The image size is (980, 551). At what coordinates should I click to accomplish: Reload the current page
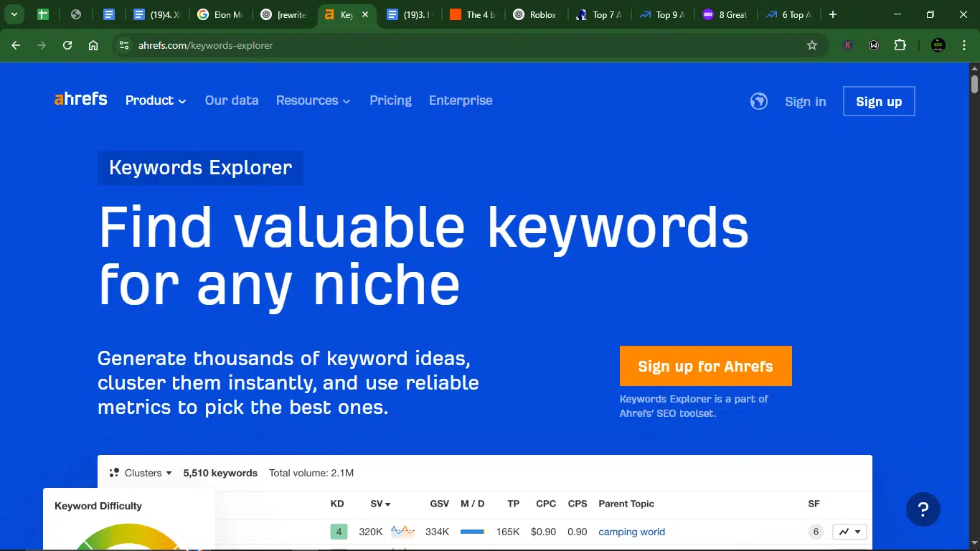pyautogui.click(x=67, y=45)
